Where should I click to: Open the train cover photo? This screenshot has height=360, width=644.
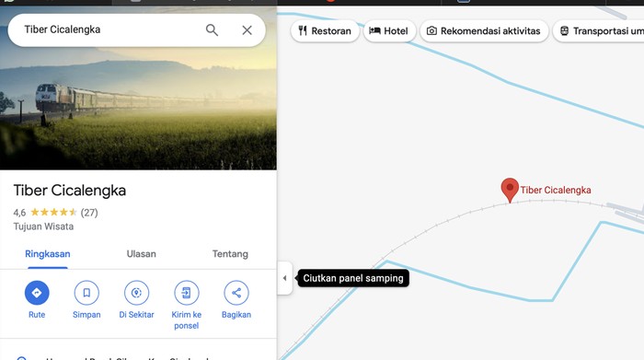tap(138, 107)
